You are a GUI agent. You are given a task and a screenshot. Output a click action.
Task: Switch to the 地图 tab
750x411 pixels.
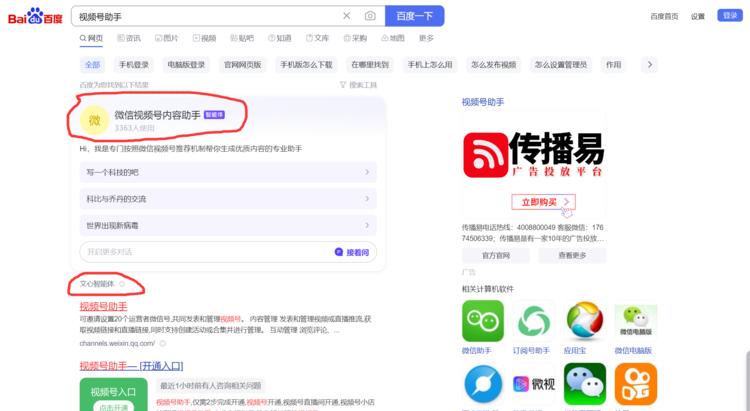pos(393,38)
